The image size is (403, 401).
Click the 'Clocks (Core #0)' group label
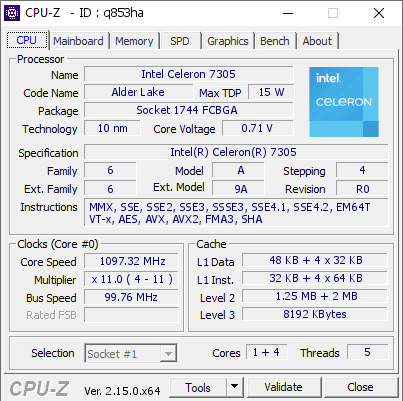[58, 244]
